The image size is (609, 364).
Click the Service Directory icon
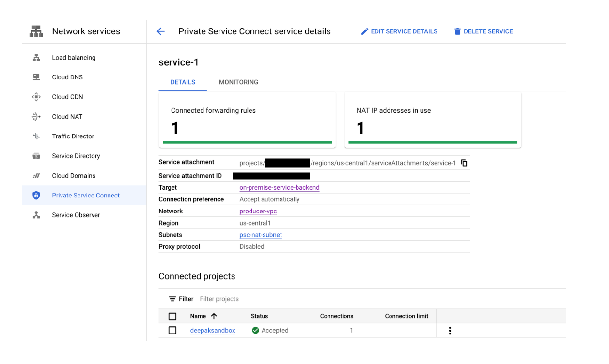coord(36,156)
